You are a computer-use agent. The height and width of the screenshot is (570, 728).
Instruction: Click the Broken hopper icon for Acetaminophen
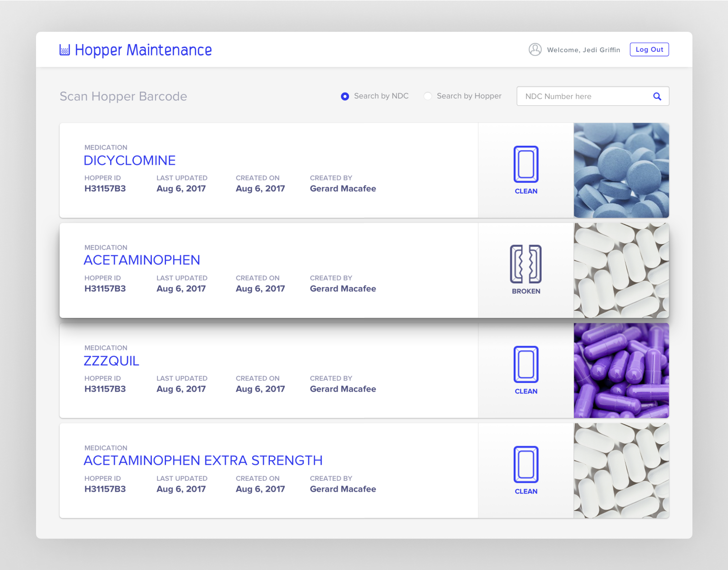coord(526,264)
